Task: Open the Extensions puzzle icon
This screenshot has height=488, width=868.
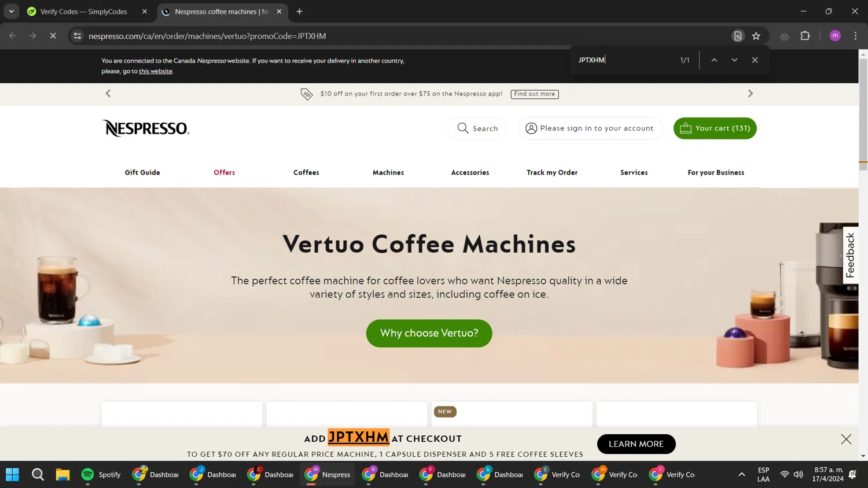Action: (x=805, y=36)
